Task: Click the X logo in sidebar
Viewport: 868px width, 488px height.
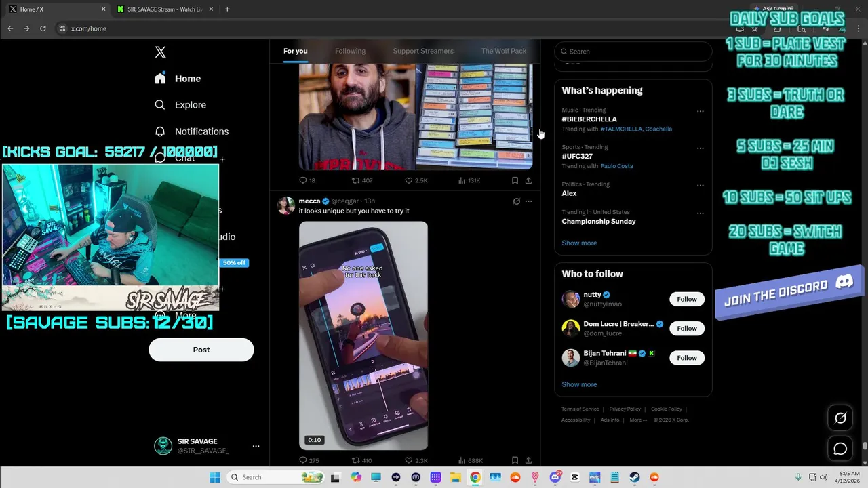Action: point(160,52)
